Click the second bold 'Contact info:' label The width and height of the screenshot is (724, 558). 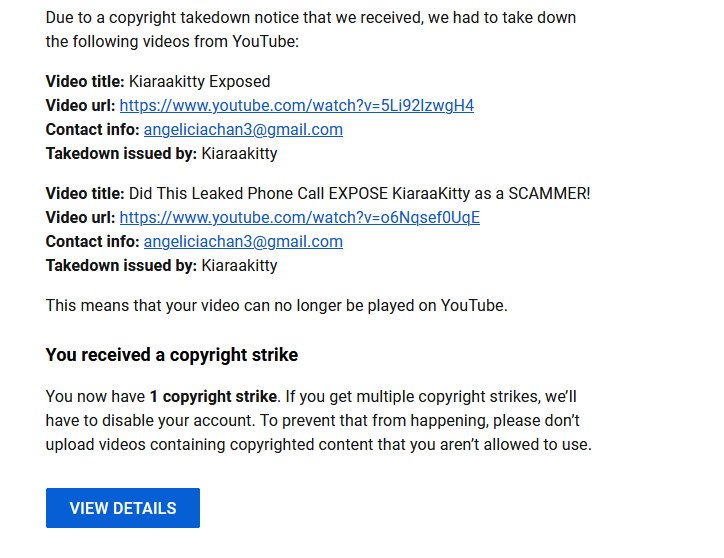[x=92, y=242]
